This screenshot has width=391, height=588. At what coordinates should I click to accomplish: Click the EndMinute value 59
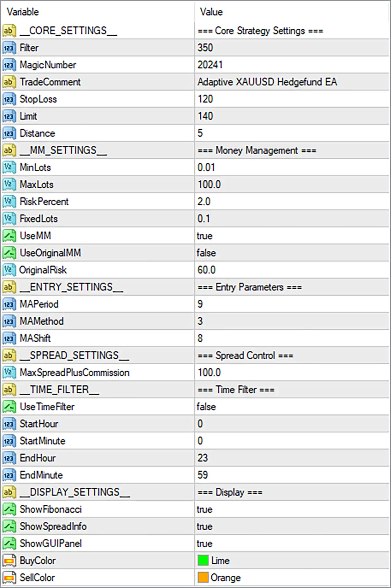(x=203, y=475)
